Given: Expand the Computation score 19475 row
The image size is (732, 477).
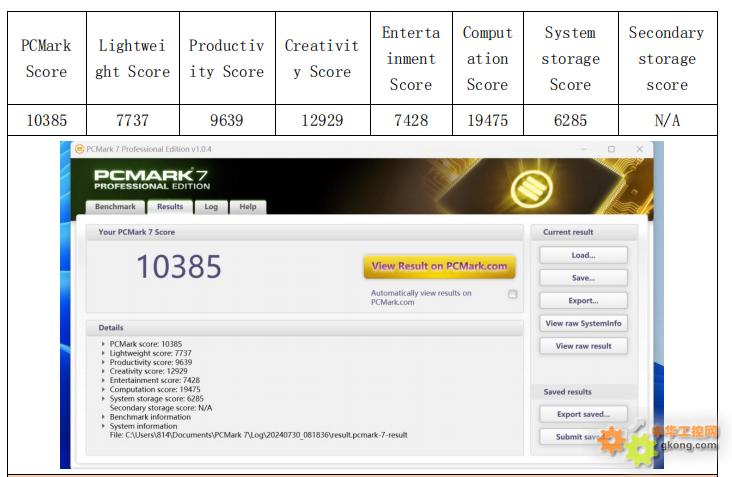Looking at the screenshot, I should (x=103, y=389).
